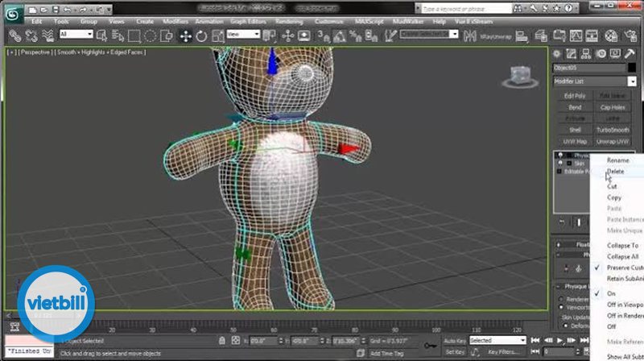Toggle the Set Key mode button
Viewport: 644px width, 361px height.
(455, 352)
